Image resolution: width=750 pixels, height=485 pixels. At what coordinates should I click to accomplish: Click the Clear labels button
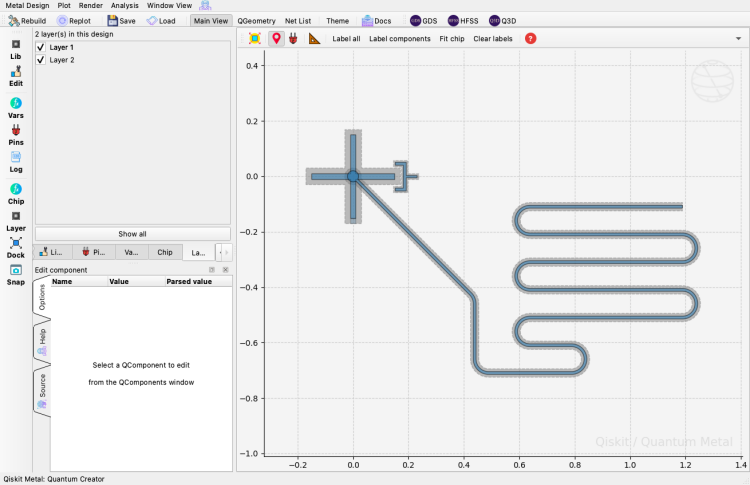[493, 38]
